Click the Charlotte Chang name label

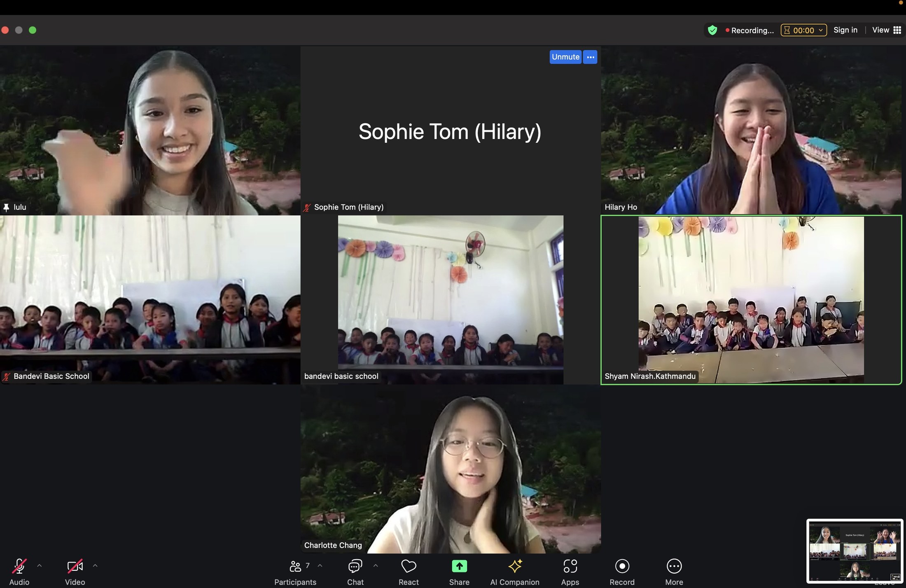pyautogui.click(x=333, y=545)
